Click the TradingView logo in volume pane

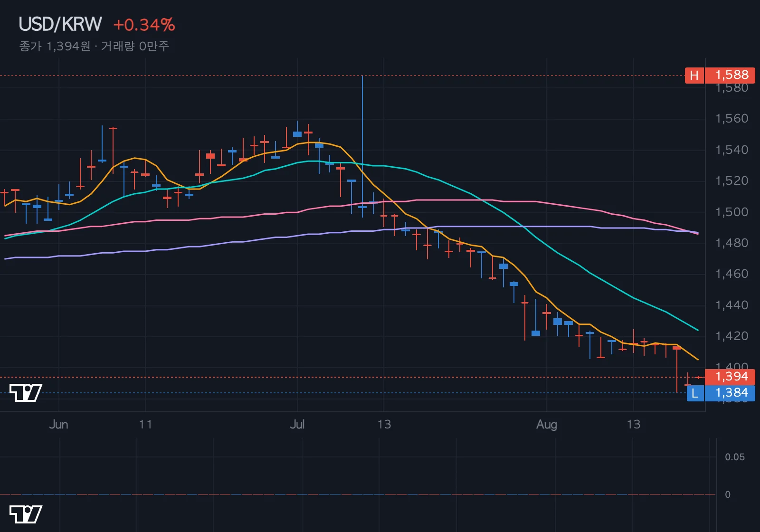pyautogui.click(x=26, y=514)
